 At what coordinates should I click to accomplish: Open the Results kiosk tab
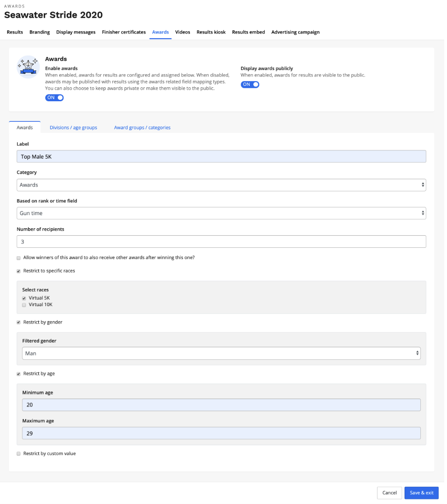(211, 32)
